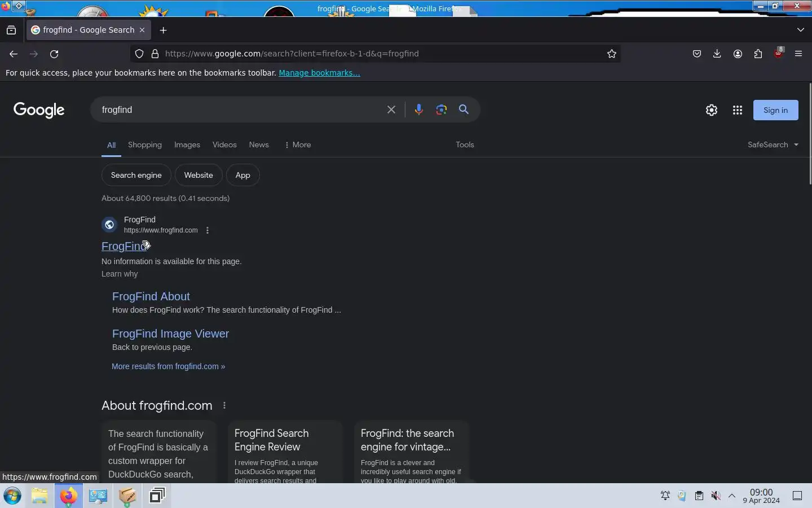Go back to the previous page
The image size is (812, 508).
14,54
